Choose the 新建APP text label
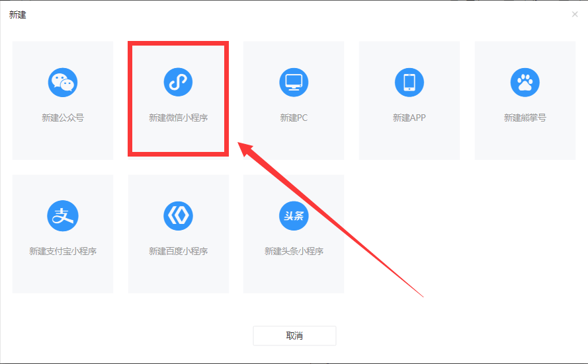 (409, 118)
